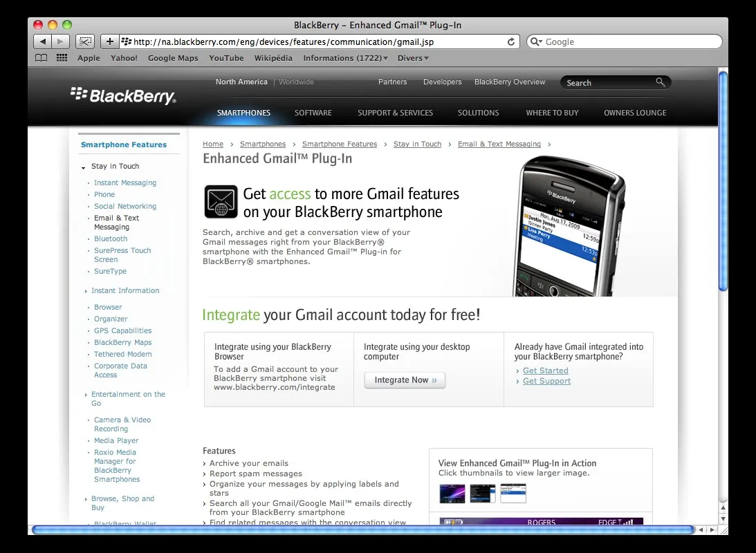This screenshot has height=553, width=756.
Task: Collapse the Stay in Touch section
Action: [x=84, y=168]
